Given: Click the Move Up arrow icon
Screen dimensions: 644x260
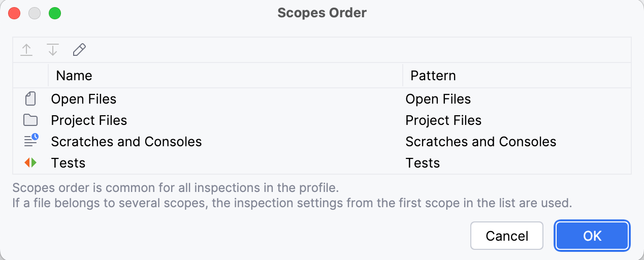Looking at the screenshot, I should [x=26, y=50].
